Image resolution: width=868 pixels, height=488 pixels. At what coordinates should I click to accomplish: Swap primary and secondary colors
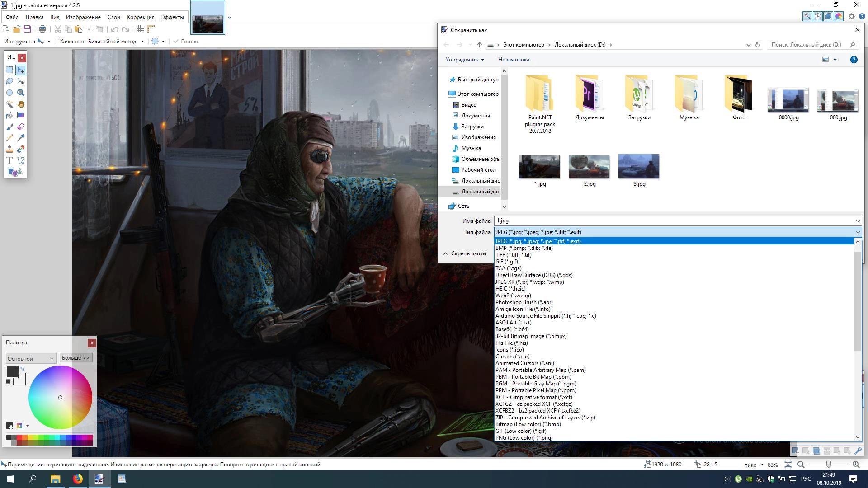[x=23, y=369]
